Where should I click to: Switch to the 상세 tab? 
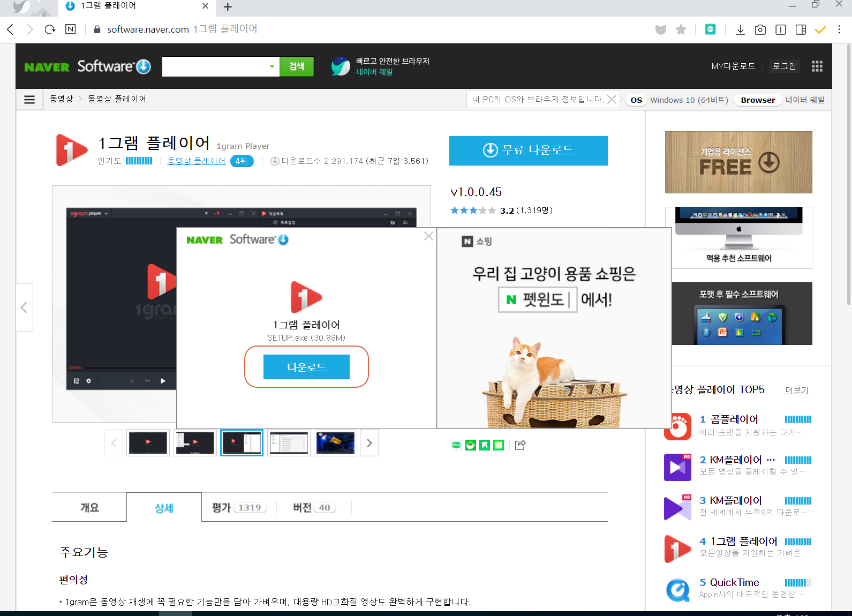(x=164, y=508)
